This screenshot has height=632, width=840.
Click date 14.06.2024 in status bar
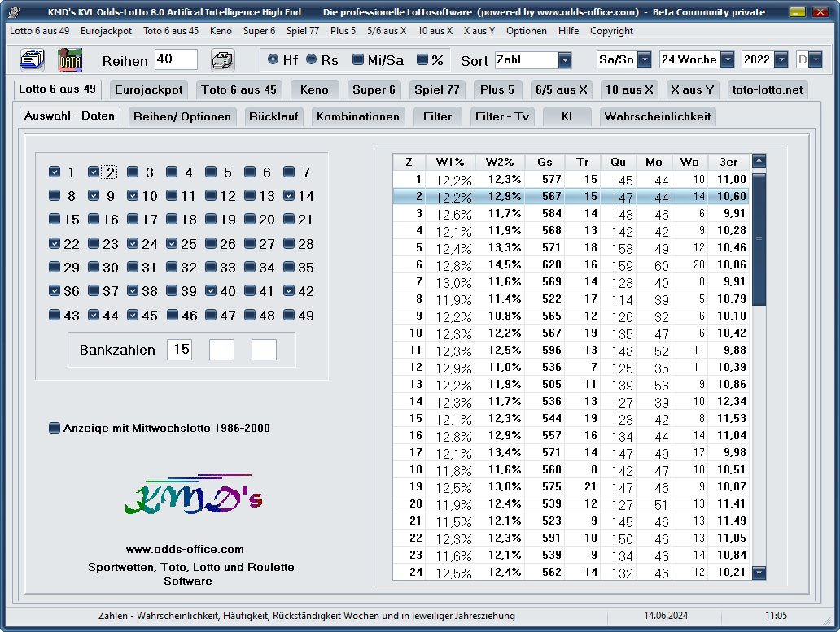665,616
